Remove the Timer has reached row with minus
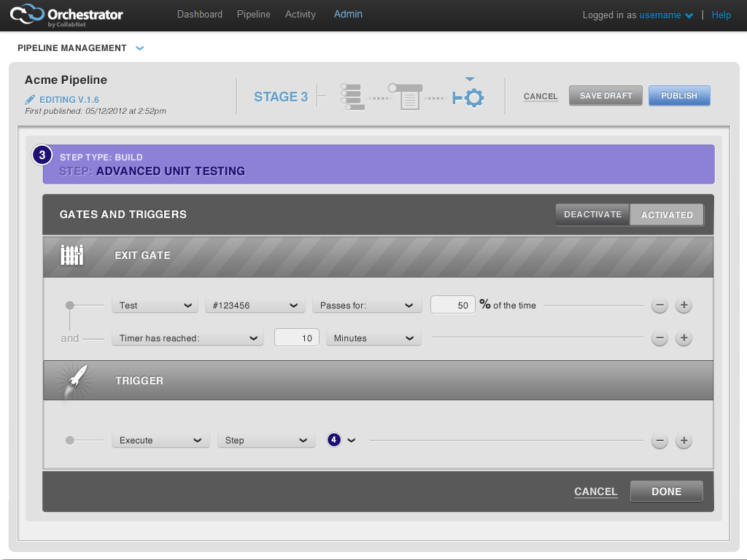This screenshot has height=560, width=747. tap(659, 338)
